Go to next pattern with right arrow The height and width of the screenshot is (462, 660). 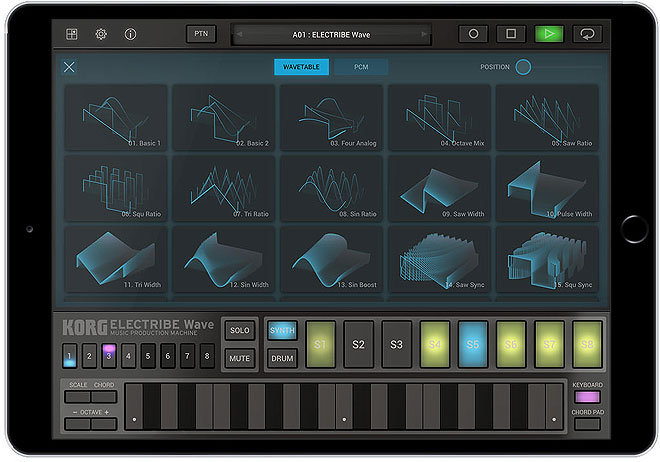(424, 34)
